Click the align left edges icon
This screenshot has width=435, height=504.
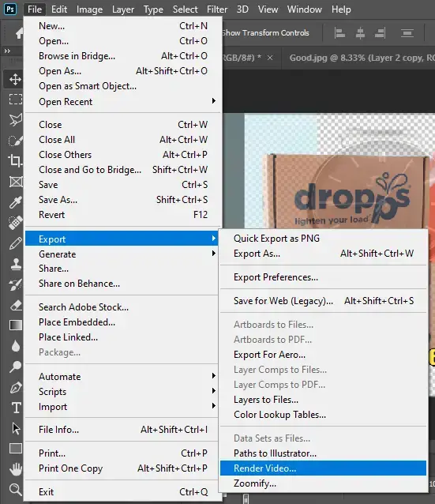click(x=339, y=33)
